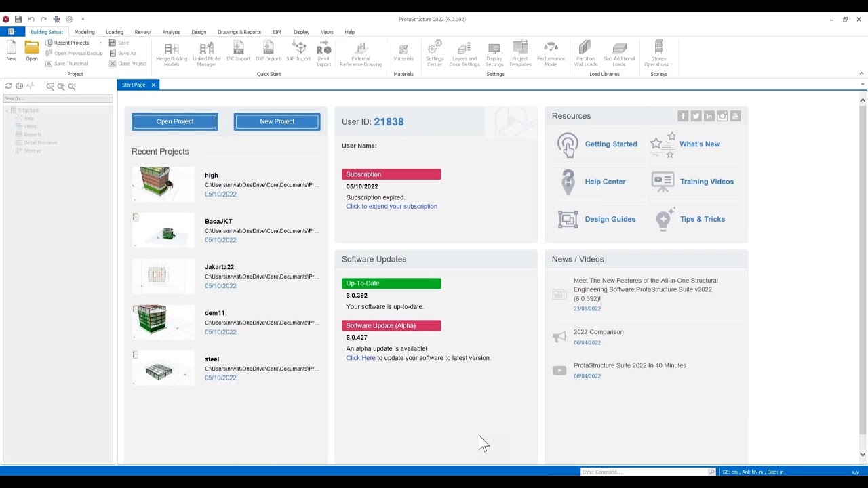Click the Redo arrow in quick access toolbar
868x488 pixels.
pyautogui.click(x=43, y=19)
